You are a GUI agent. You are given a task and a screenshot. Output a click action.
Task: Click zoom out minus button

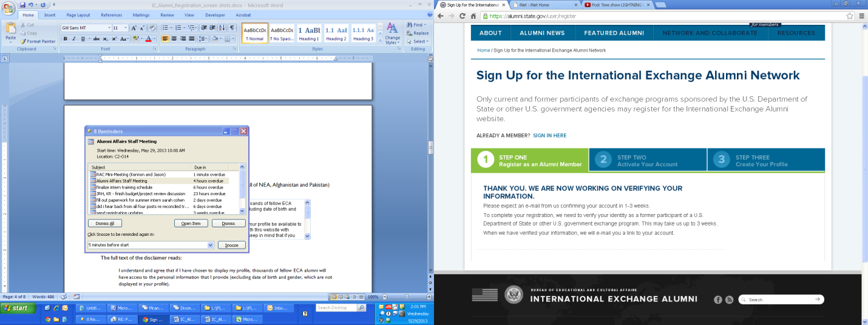coord(384,297)
